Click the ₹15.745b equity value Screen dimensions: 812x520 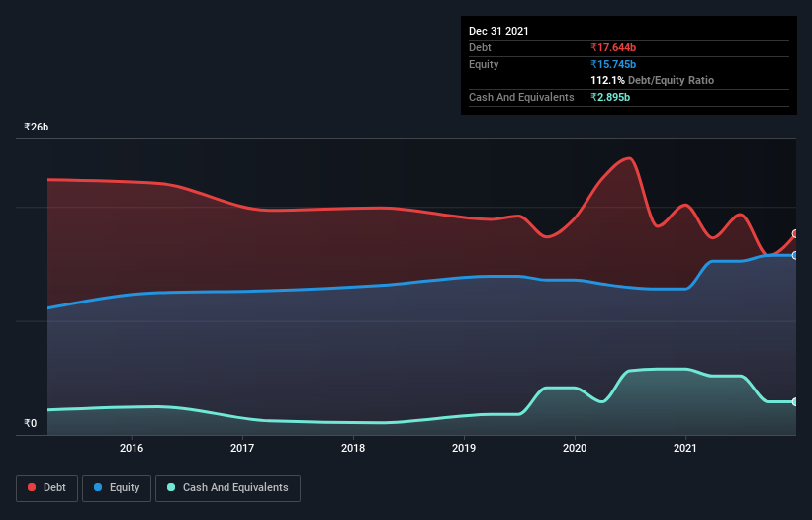click(x=613, y=64)
